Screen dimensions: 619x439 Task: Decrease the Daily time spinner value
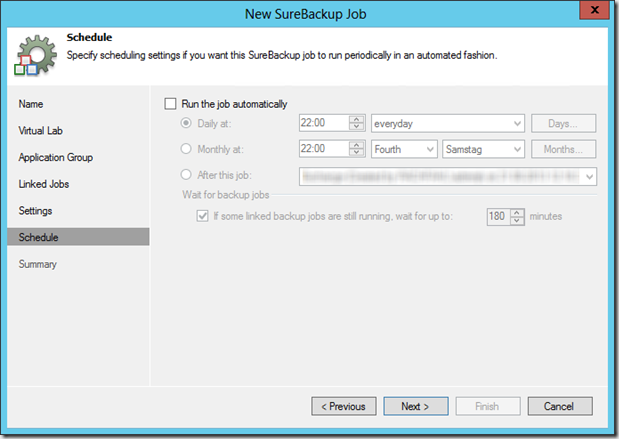[356, 127]
